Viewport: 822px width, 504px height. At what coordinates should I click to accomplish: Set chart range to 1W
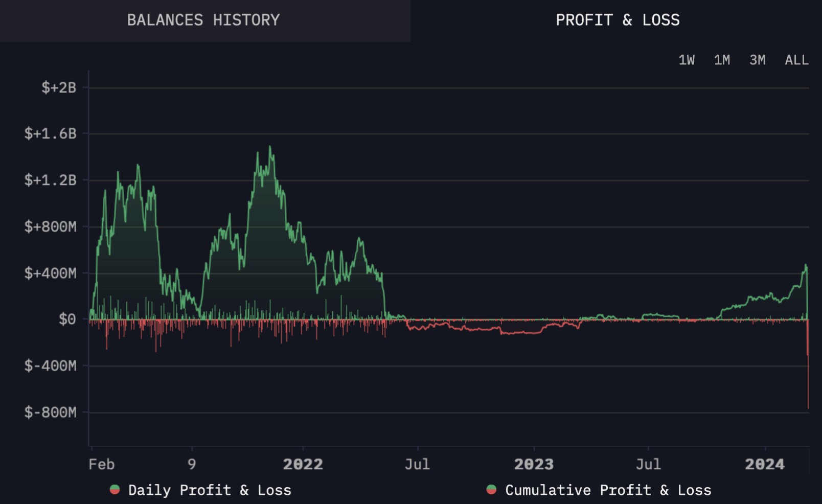[686, 60]
